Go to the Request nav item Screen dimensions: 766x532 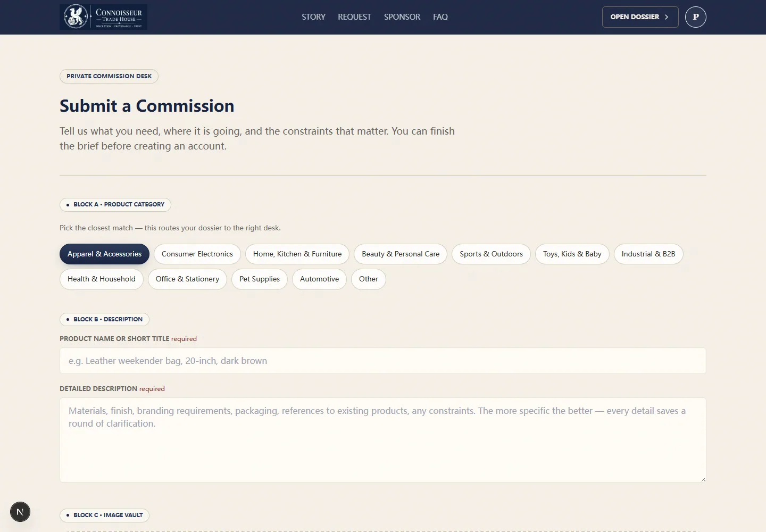[354, 17]
